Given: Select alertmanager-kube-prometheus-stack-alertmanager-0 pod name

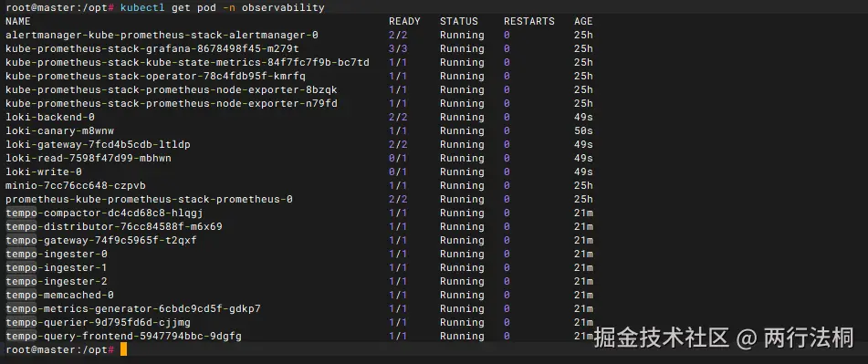Looking at the screenshot, I should [162, 35].
